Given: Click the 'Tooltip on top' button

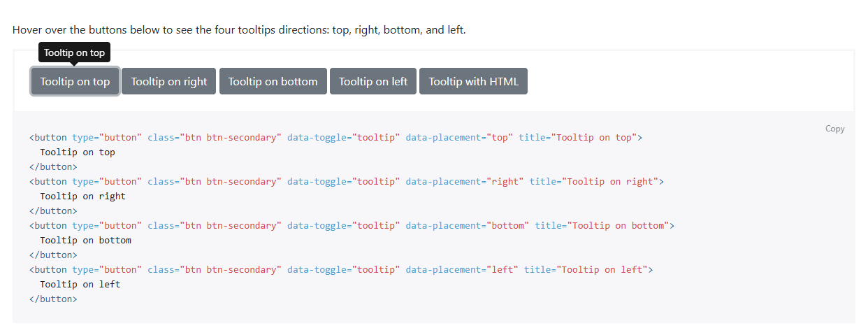Looking at the screenshot, I should tap(75, 81).
